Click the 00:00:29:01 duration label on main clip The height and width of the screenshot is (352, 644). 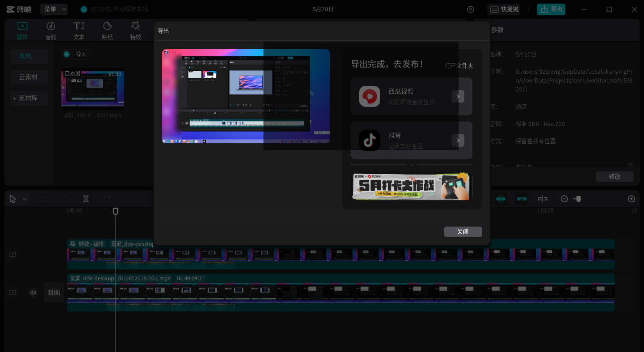(x=190, y=279)
